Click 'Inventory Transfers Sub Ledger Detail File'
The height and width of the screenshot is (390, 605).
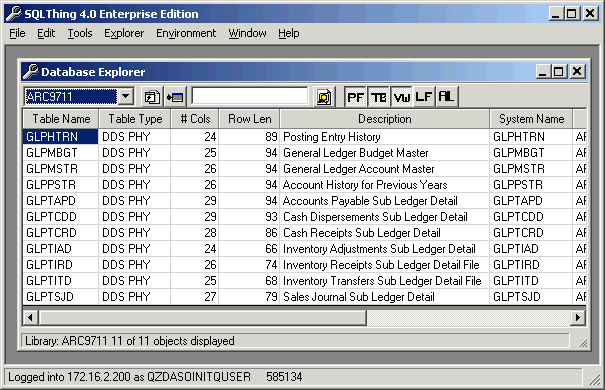click(x=382, y=281)
